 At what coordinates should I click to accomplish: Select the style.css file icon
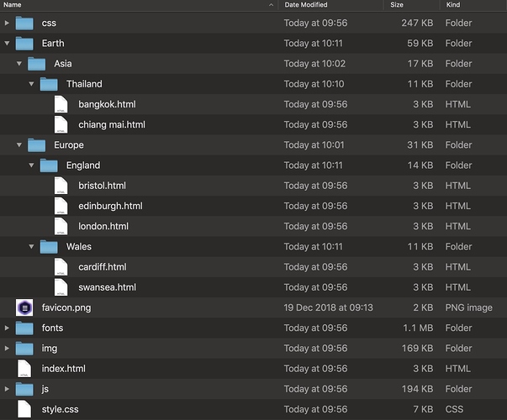(x=24, y=409)
